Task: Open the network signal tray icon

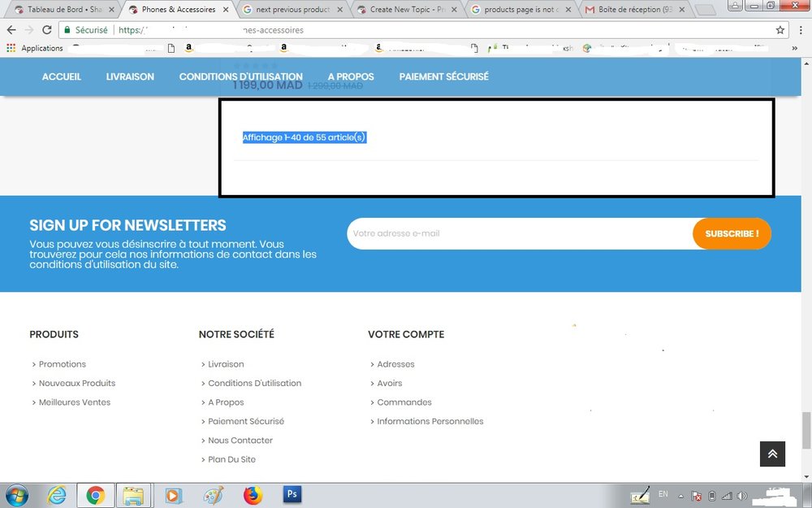Action: 727,496
